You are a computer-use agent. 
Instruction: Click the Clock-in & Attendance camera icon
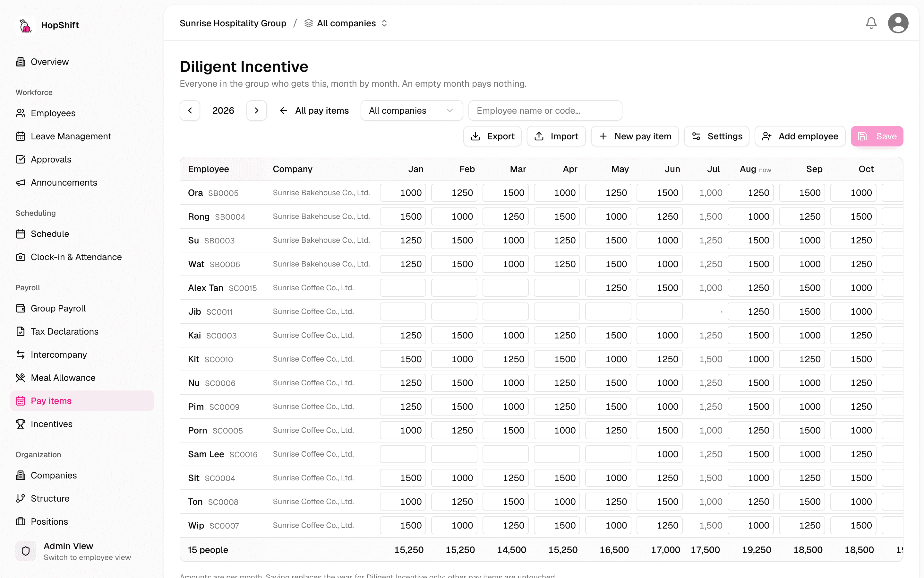point(21,257)
